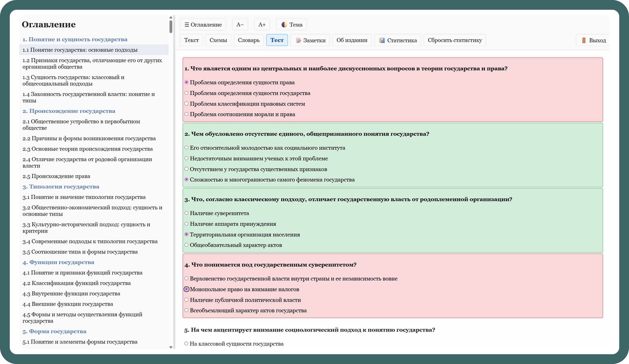This screenshot has height=364, width=629.
Task: Click 'Сбросить статистику' button
Action: [454, 40]
